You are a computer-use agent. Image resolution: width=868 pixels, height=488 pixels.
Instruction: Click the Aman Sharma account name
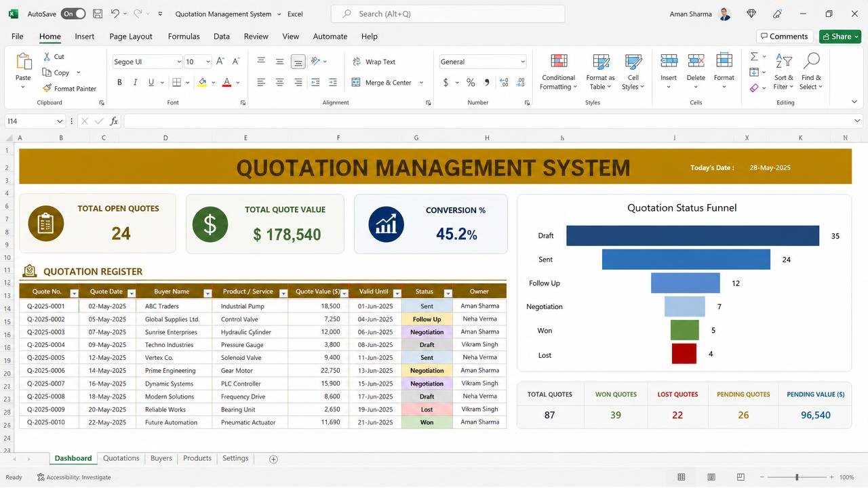[x=690, y=14]
